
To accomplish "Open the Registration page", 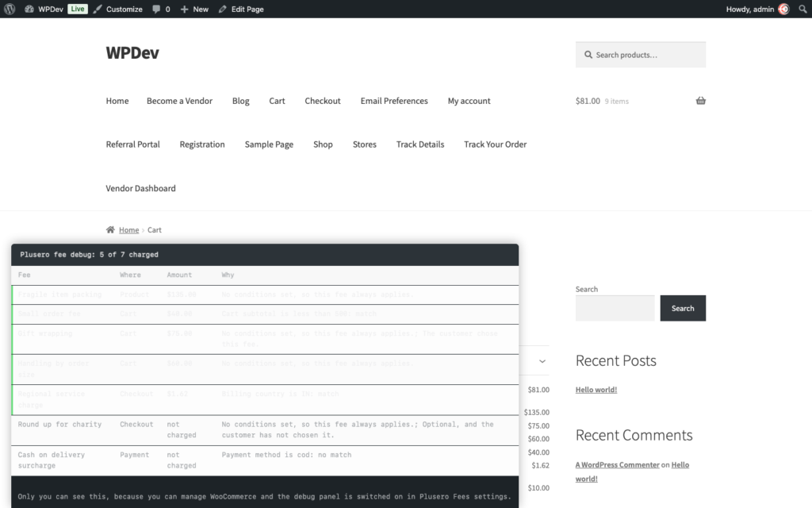I will tap(202, 144).
